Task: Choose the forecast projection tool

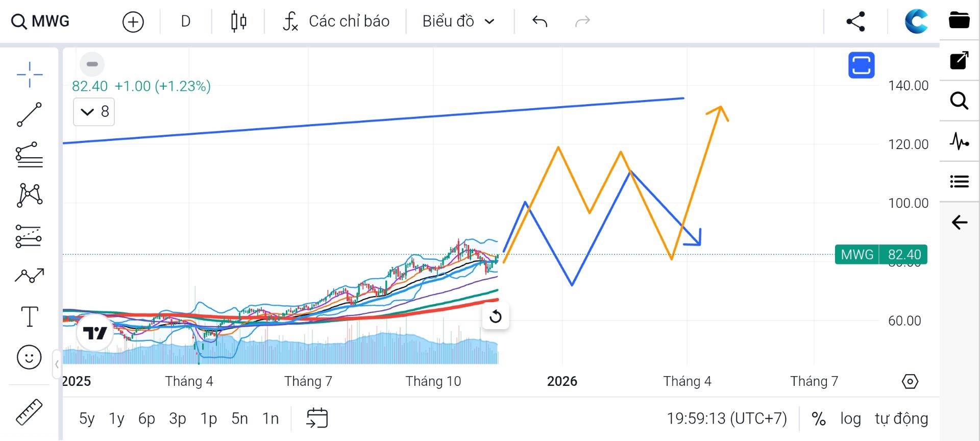Action: click(29, 276)
